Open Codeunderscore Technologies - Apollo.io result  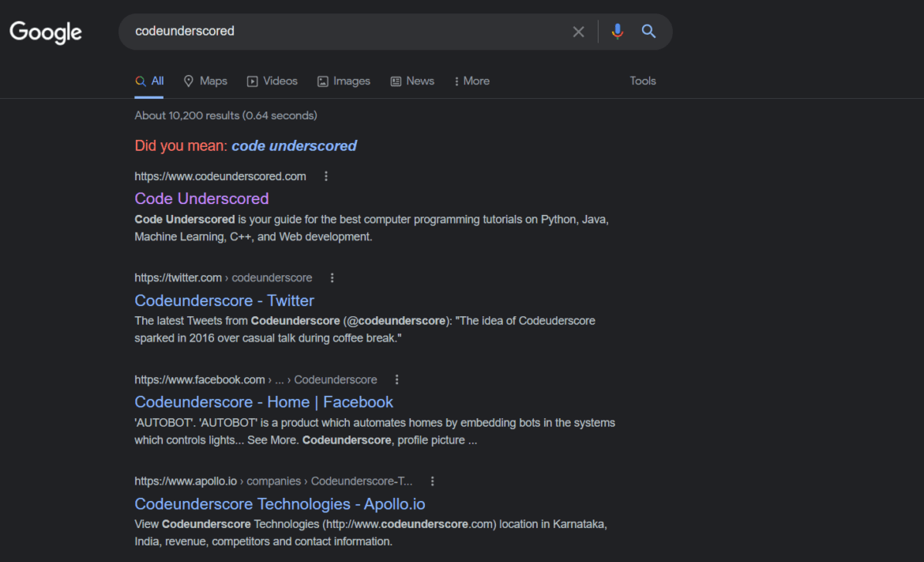point(280,504)
